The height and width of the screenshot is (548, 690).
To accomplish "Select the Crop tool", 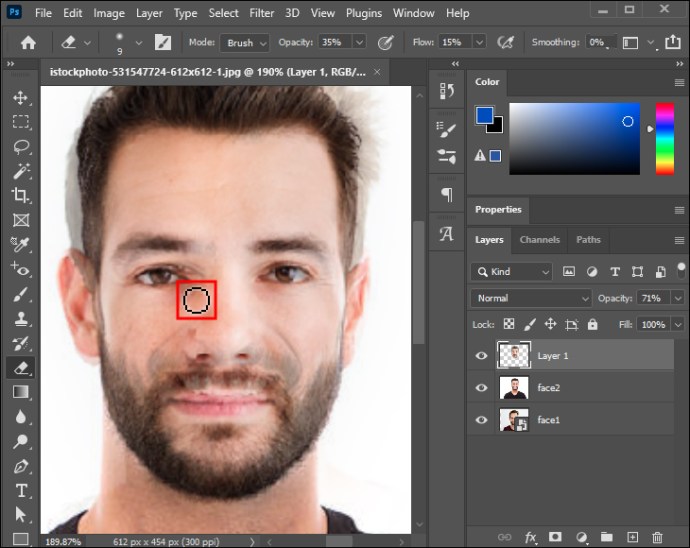I will (21, 195).
